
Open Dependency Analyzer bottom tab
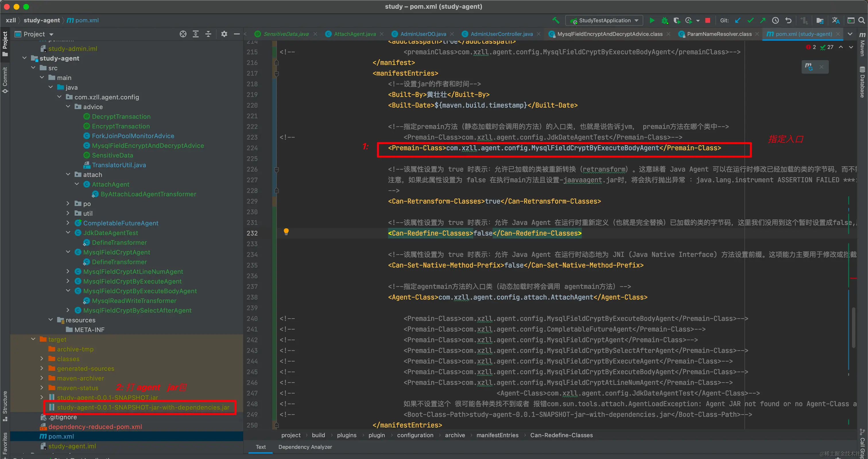point(305,447)
